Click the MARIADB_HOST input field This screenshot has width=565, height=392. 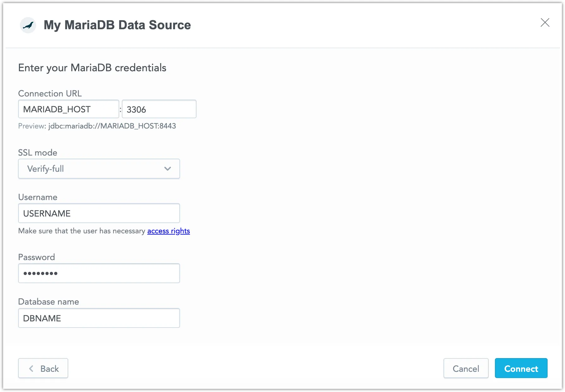pyautogui.click(x=68, y=109)
